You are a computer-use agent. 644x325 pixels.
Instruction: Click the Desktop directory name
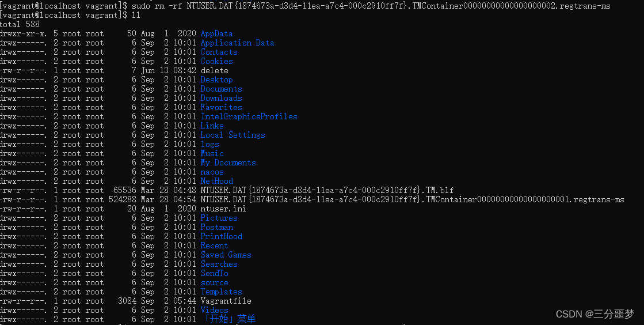point(216,80)
